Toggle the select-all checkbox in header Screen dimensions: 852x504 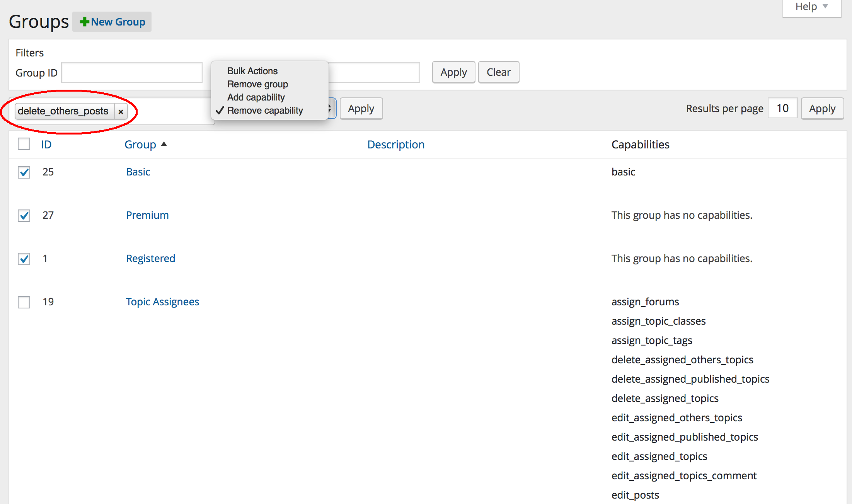(24, 144)
